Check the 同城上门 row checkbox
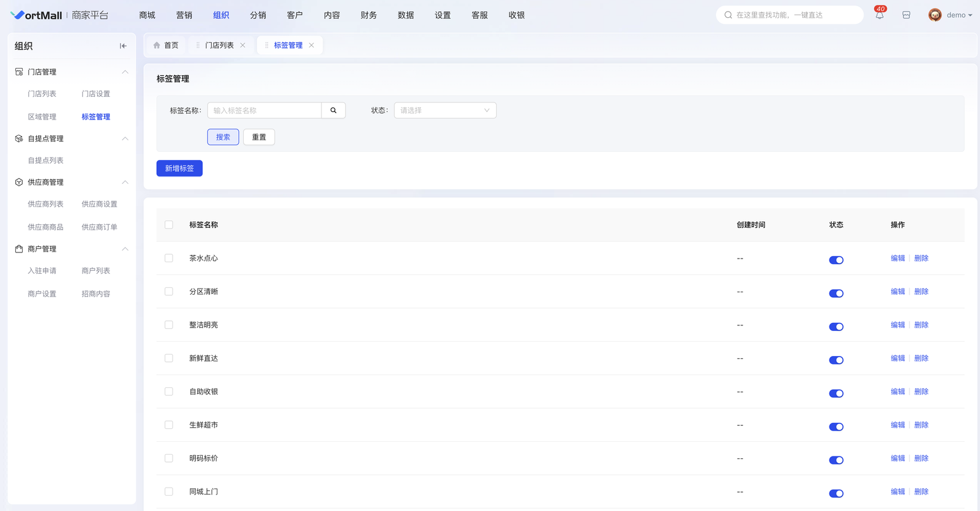Screen dimensions: 980x511 (x=169, y=491)
